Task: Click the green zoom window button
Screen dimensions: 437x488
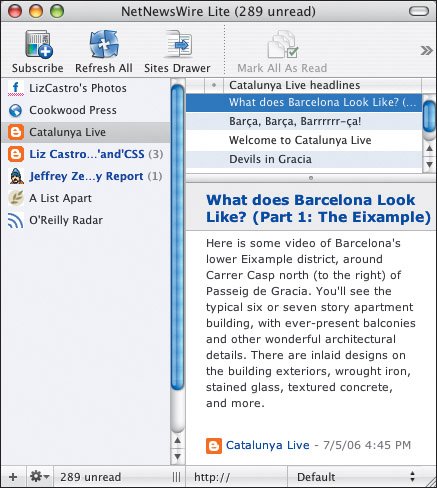Action: point(57,12)
